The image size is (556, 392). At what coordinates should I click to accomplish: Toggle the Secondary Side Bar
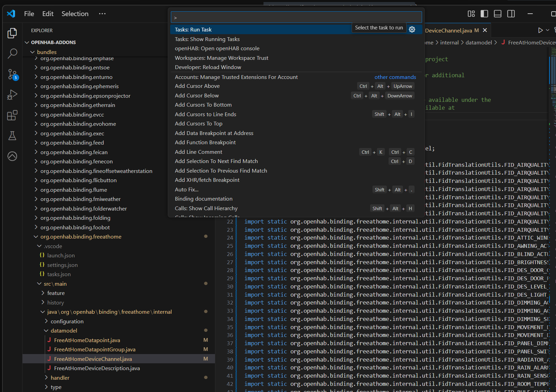pyautogui.click(x=511, y=14)
